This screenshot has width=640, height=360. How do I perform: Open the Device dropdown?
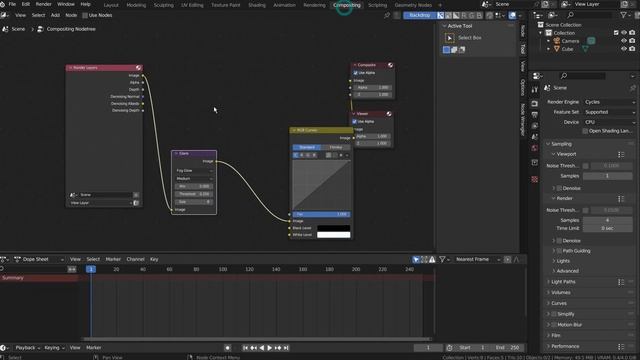pos(609,122)
